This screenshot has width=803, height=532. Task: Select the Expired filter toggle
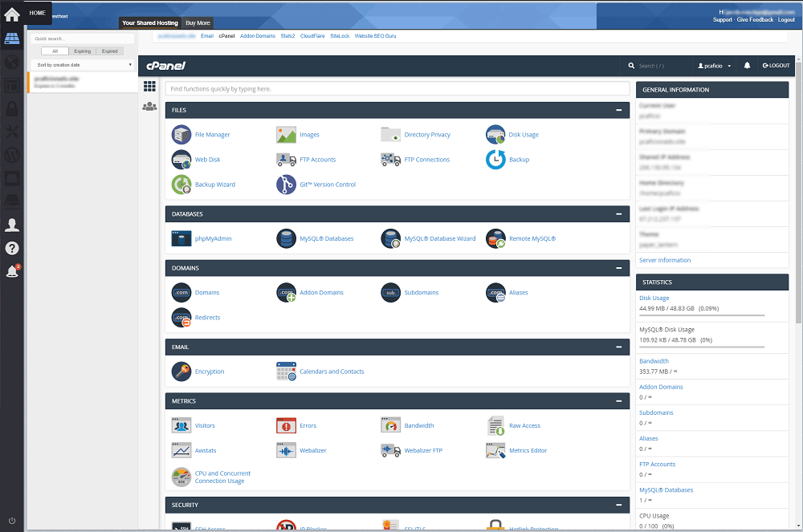[x=109, y=51]
